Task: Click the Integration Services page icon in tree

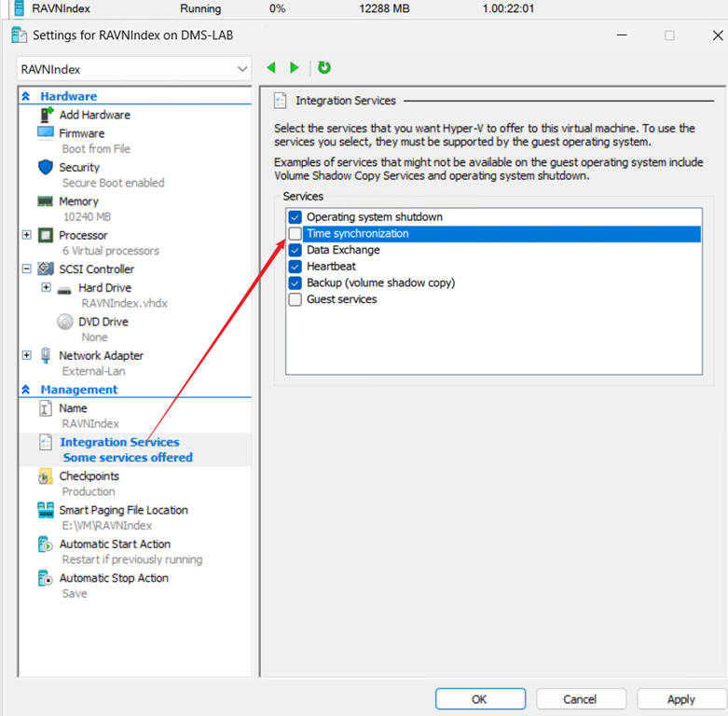Action: click(x=46, y=443)
